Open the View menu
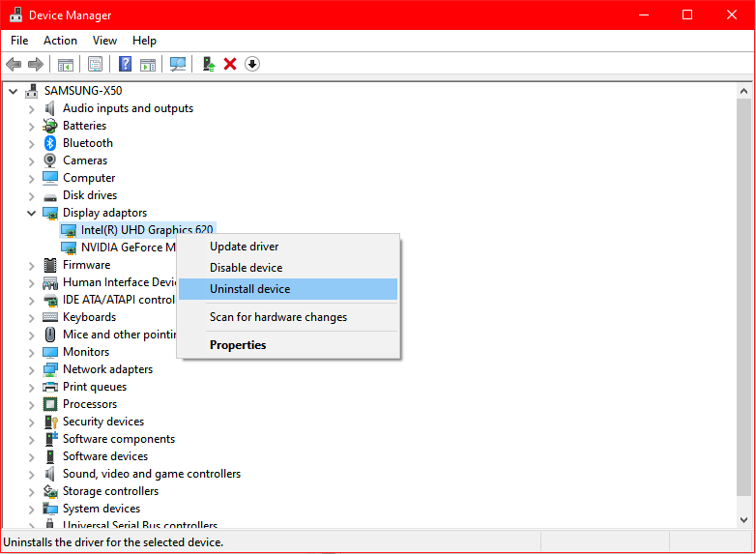 tap(104, 41)
